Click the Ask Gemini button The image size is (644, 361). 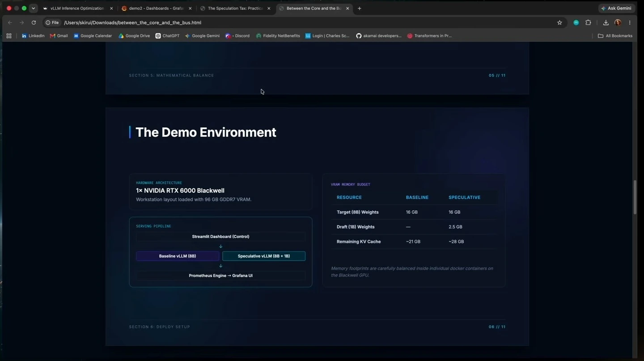click(616, 8)
